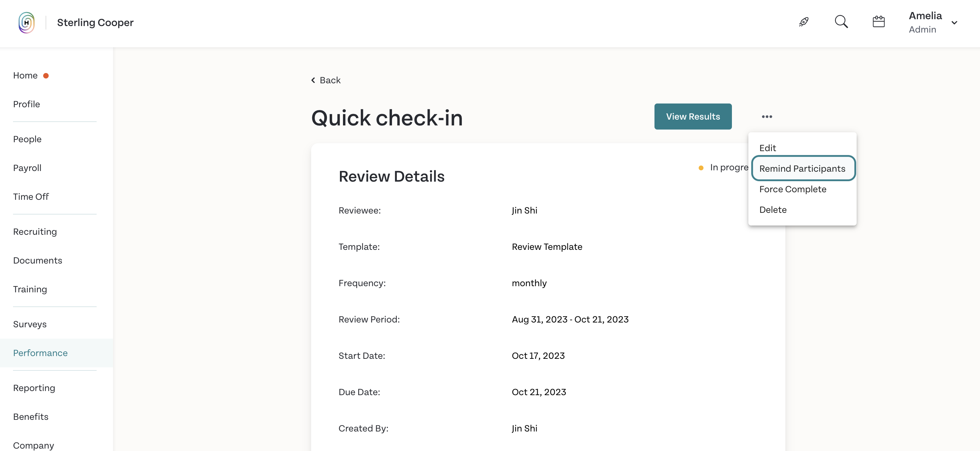
Task: Go to Home in the sidebar
Action: [25, 75]
